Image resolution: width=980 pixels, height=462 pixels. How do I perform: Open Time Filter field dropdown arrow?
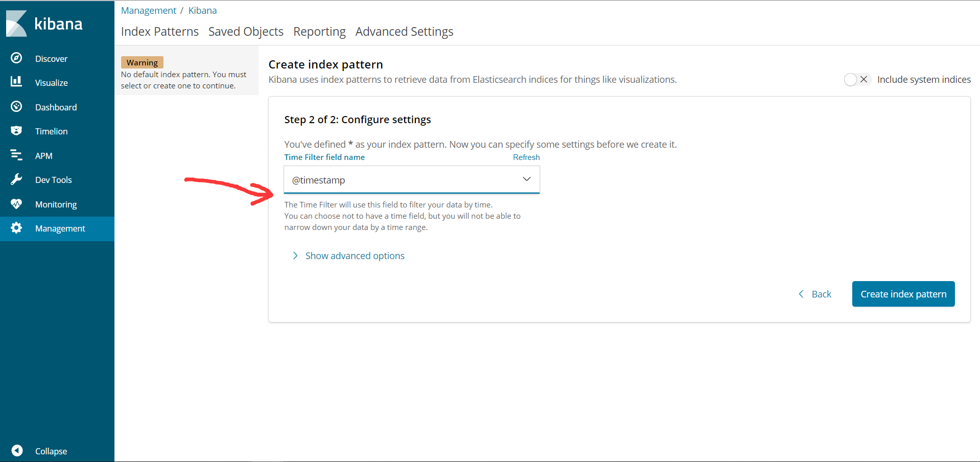click(x=527, y=179)
